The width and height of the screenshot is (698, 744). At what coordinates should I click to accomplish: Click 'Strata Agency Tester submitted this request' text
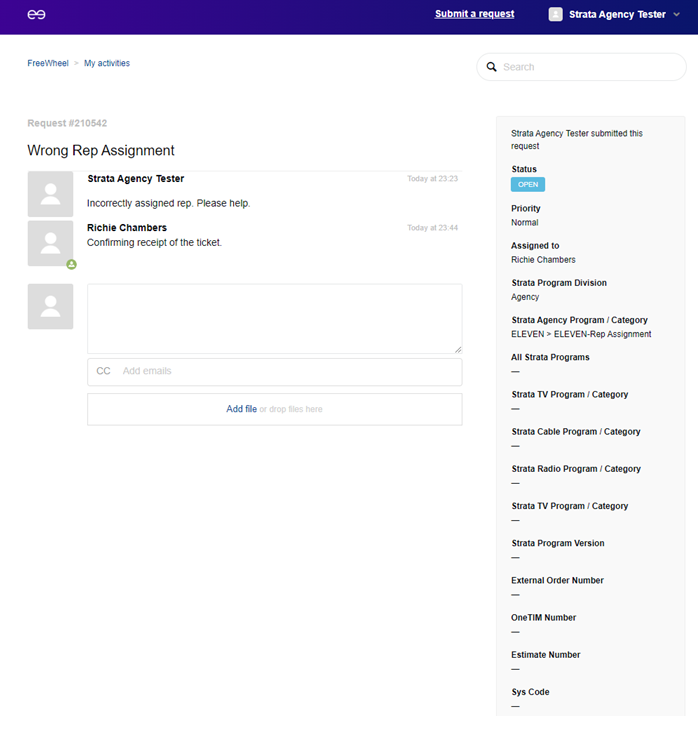tap(577, 140)
